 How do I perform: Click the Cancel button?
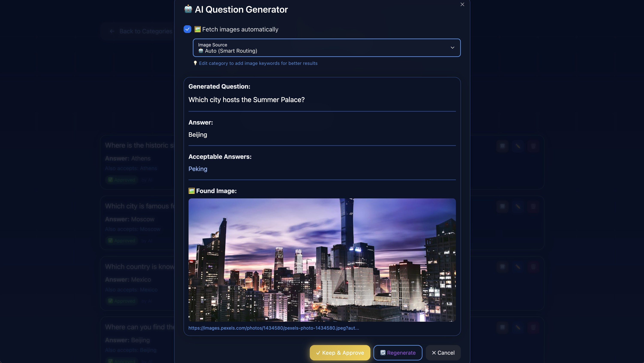443,353
